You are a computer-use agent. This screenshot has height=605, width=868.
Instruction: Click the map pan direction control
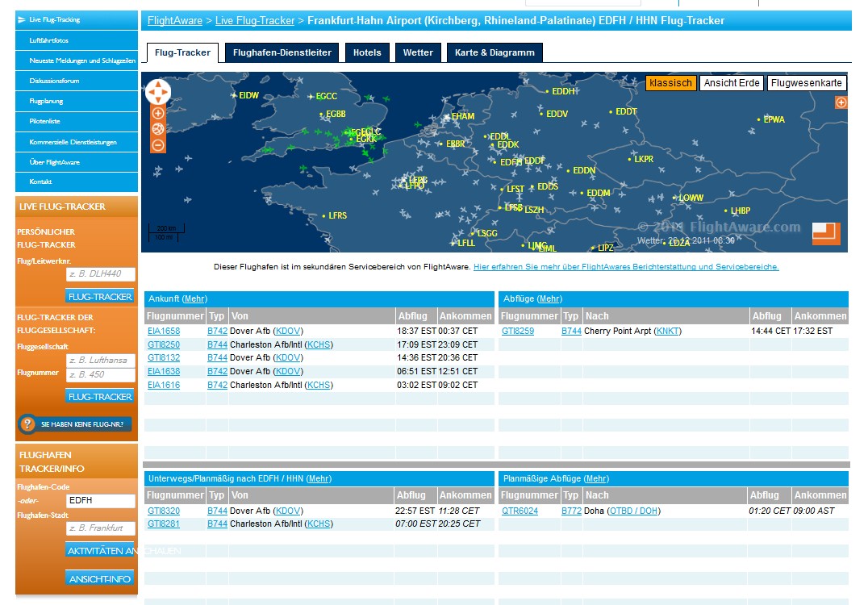tap(157, 91)
